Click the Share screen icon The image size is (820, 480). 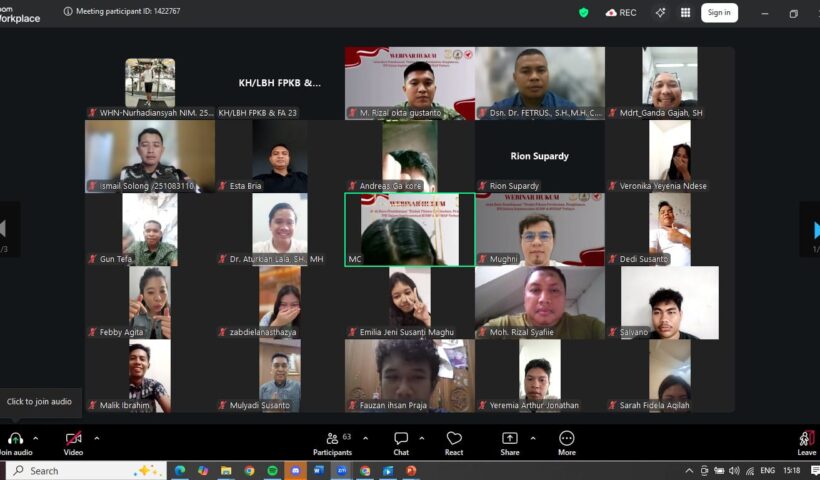pyautogui.click(x=510, y=438)
